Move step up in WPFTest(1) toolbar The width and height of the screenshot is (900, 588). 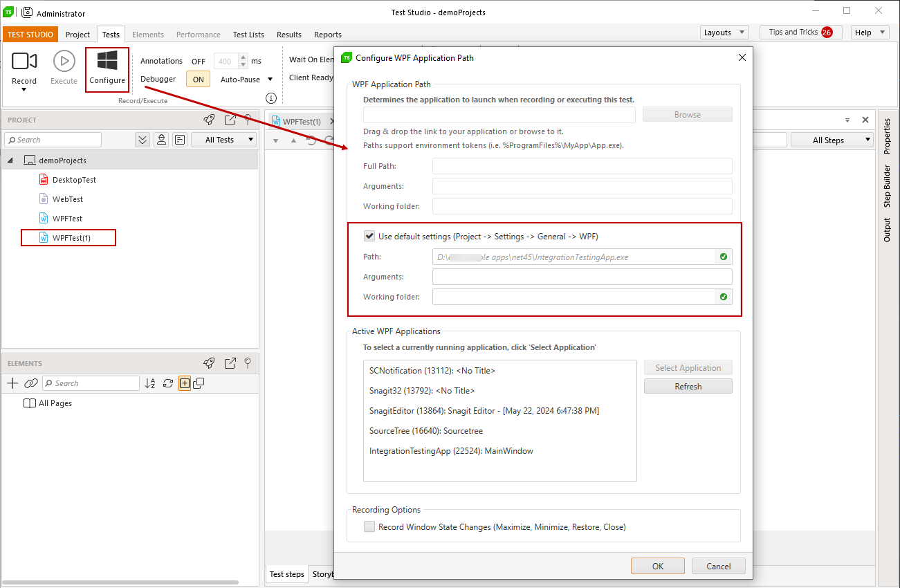pyautogui.click(x=293, y=140)
